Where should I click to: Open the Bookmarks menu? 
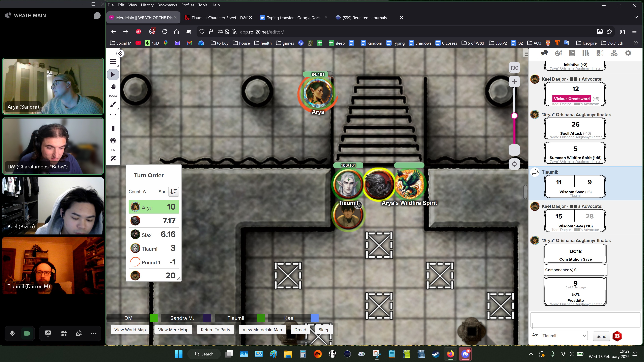167,5
